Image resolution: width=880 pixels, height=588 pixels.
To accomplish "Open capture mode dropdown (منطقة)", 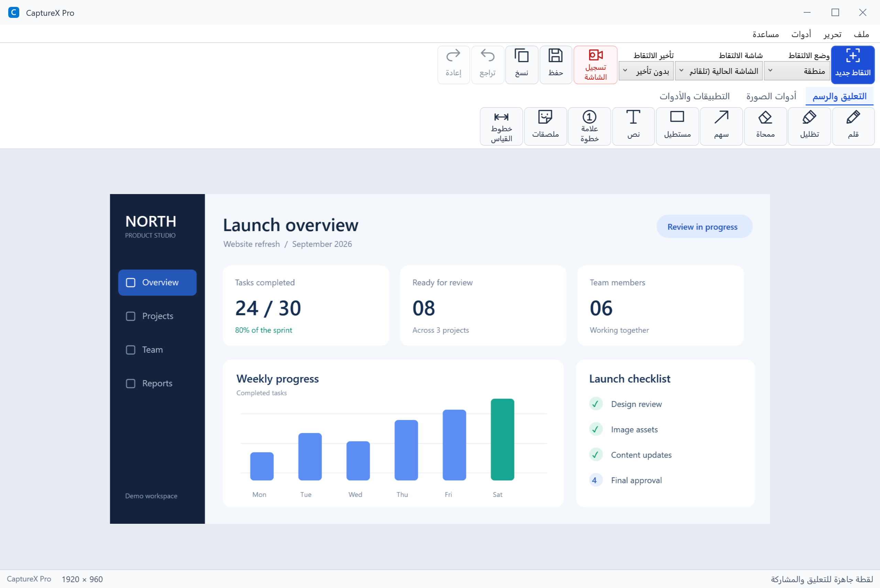I will click(x=797, y=71).
